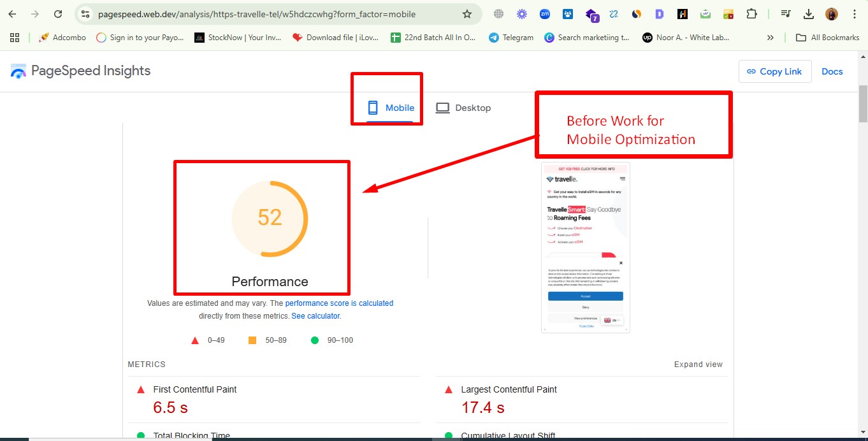Image resolution: width=868 pixels, height=441 pixels.
Task: Switch to the Mobile tab
Action: point(391,108)
